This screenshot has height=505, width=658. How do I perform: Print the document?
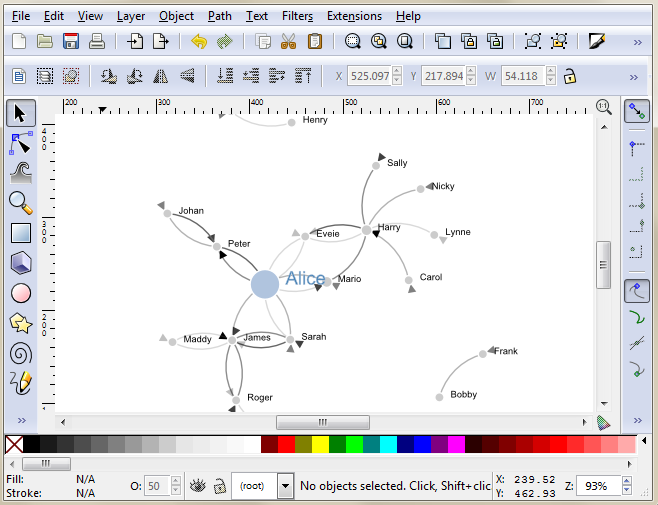(97, 42)
